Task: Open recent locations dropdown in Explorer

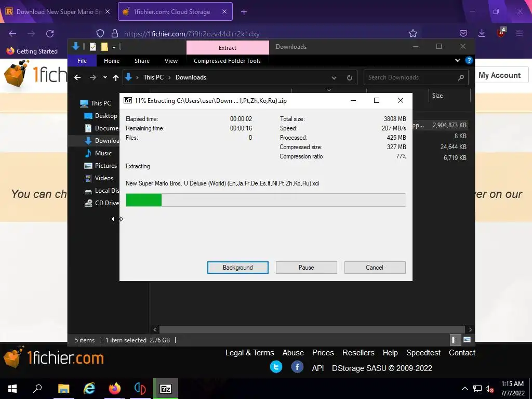Action: [105, 77]
